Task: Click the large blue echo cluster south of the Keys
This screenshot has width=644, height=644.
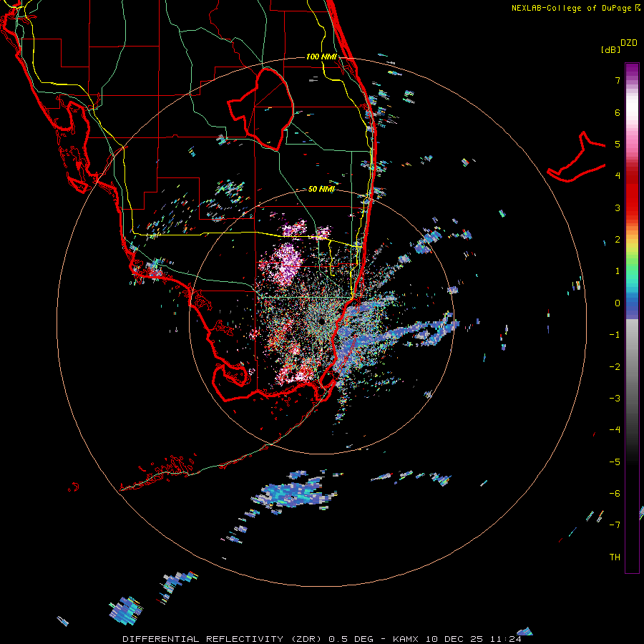Action: click(x=293, y=494)
